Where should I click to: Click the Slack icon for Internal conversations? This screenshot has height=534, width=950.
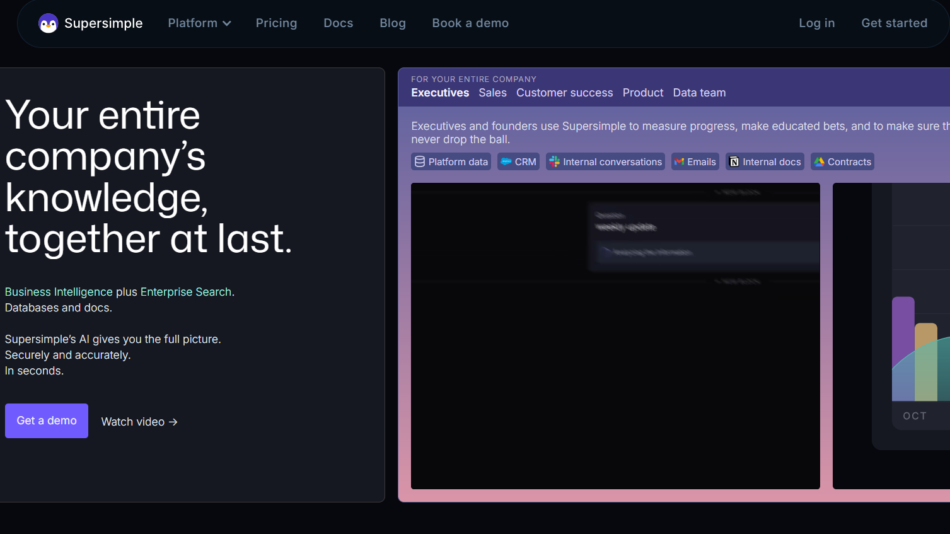(554, 162)
